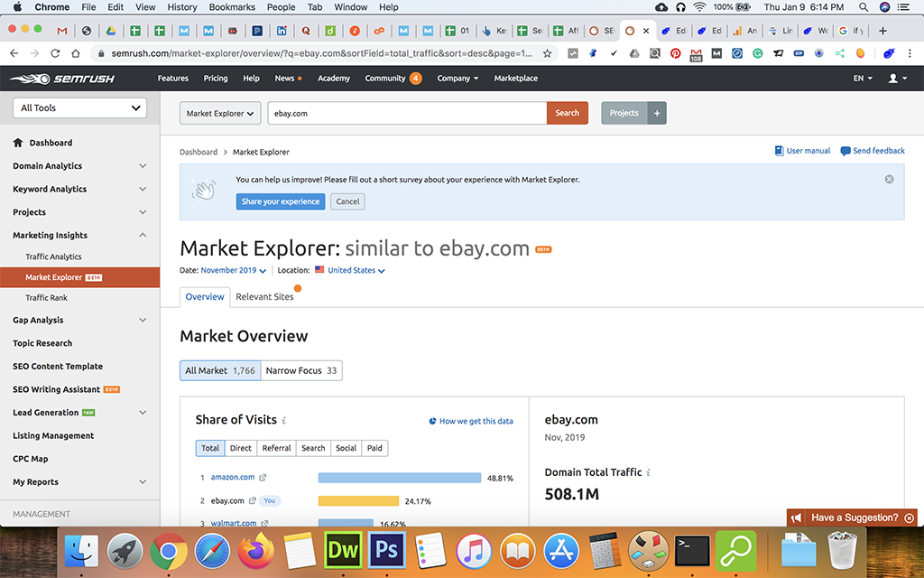Select Social share of visits filter

click(346, 448)
